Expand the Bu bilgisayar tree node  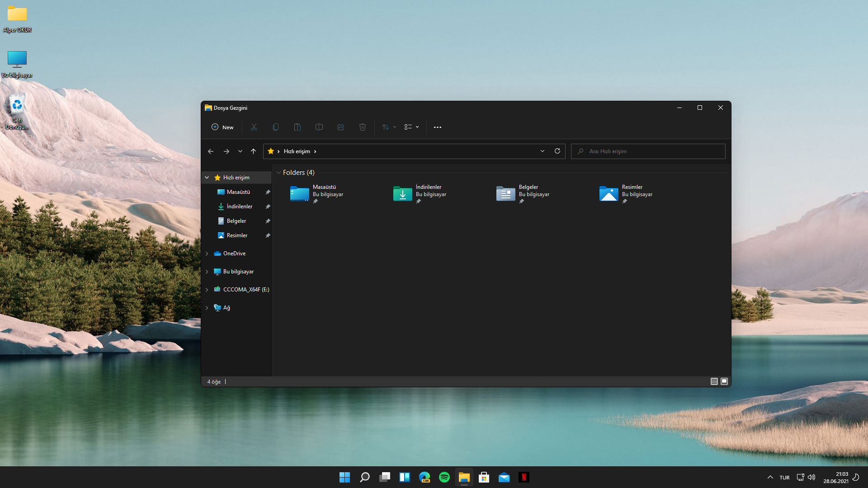207,272
